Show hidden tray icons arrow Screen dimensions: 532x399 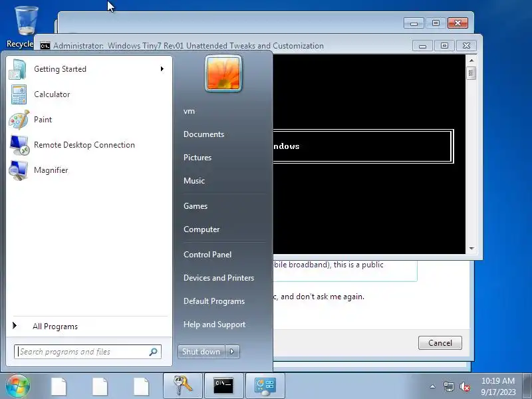click(x=433, y=386)
